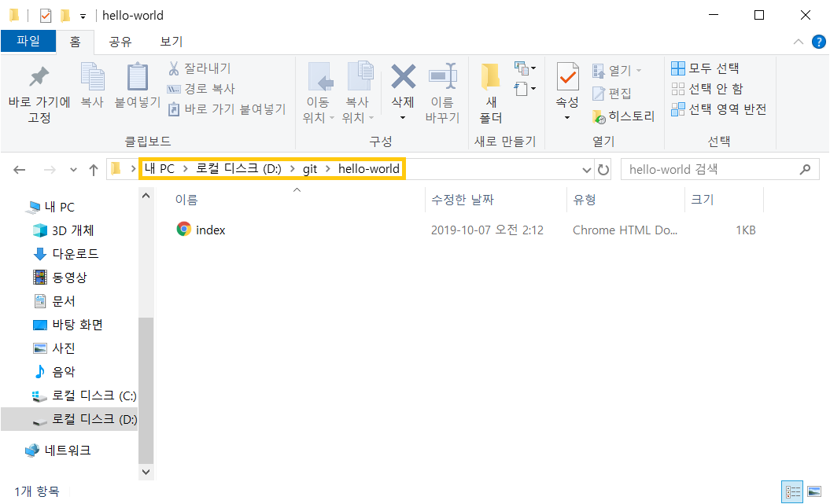
Task: Click '로컬 디스크 (D:)' breadcrumb segment
Action: click(x=238, y=169)
